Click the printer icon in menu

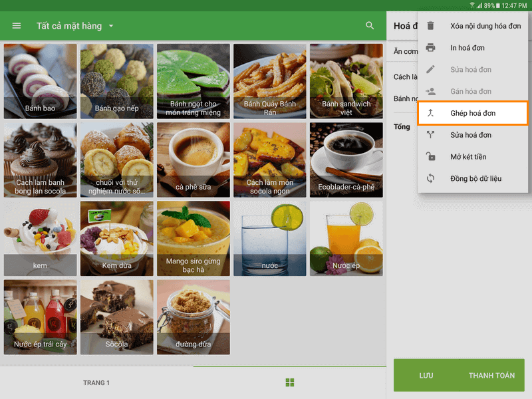[x=431, y=48]
